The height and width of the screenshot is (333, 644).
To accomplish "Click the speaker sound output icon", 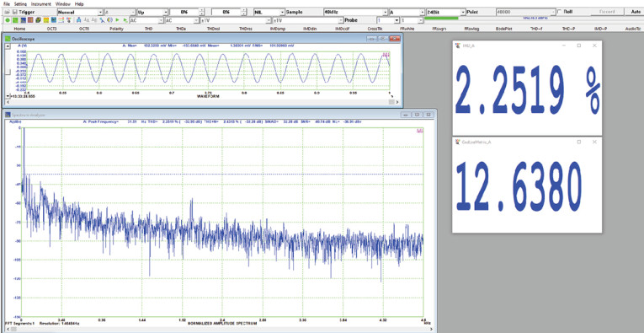I will pos(109,19).
